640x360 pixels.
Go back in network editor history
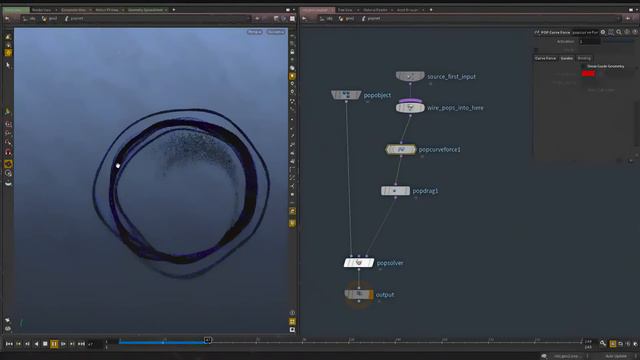(304, 18)
